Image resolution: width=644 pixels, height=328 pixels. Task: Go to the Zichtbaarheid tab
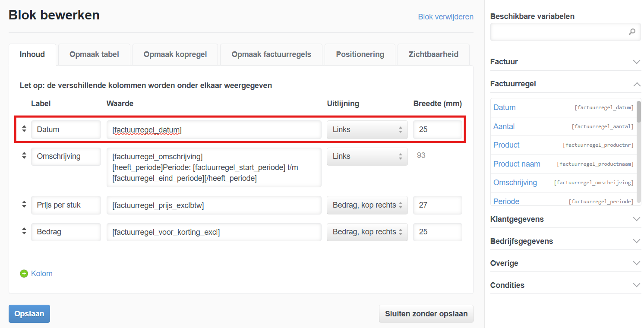[x=433, y=54]
